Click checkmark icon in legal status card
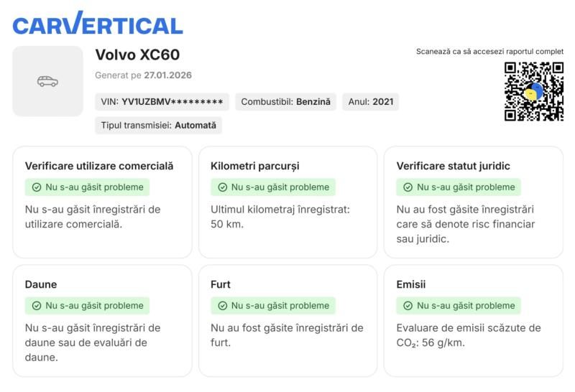Image resolution: width=575 pixels, height=392 pixels. point(408,187)
